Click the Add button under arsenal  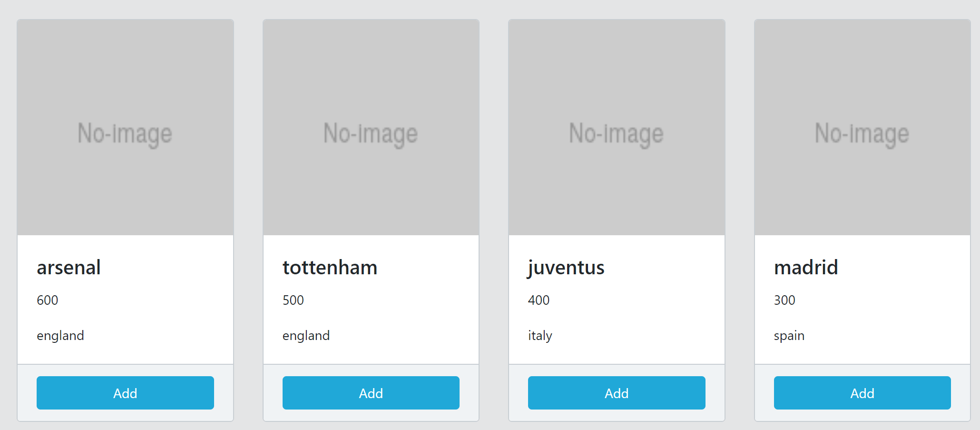(x=125, y=393)
